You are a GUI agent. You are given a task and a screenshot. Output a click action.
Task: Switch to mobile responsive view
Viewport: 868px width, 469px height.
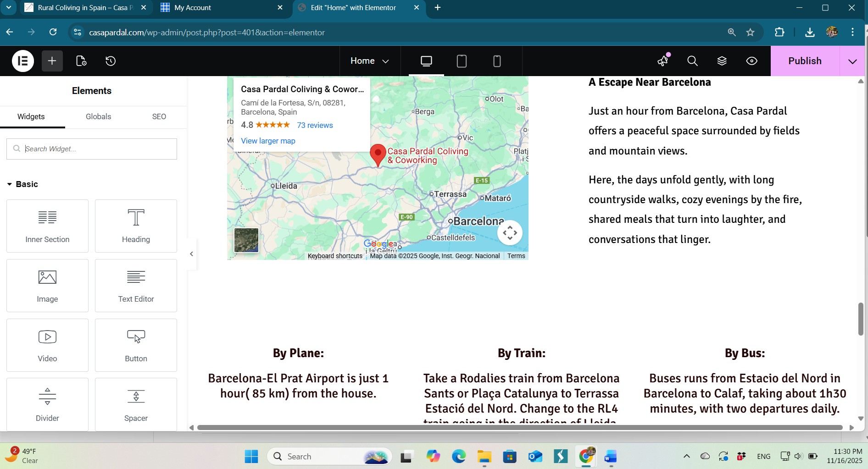(x=497, y=61)
